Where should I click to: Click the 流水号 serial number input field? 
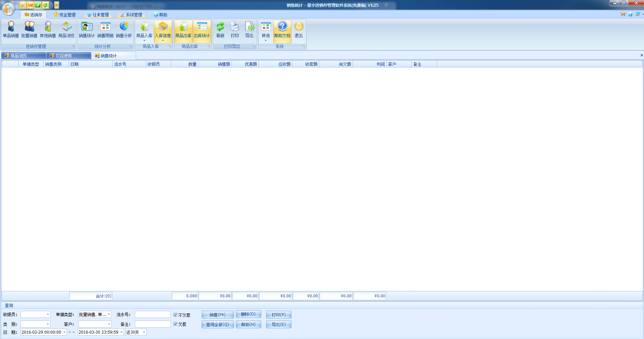pyautogui.click(x=153, y=314)
